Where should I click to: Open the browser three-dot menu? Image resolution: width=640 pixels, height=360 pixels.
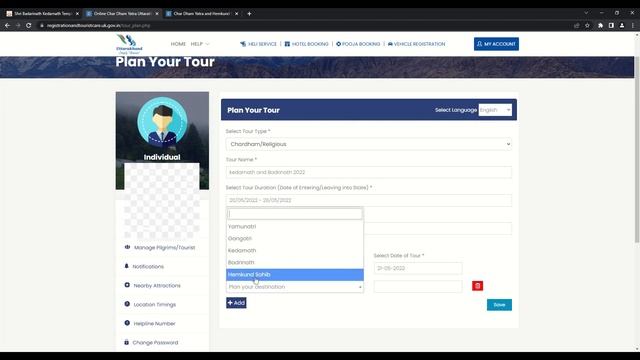pyautogui.click(x=633, y=25)
